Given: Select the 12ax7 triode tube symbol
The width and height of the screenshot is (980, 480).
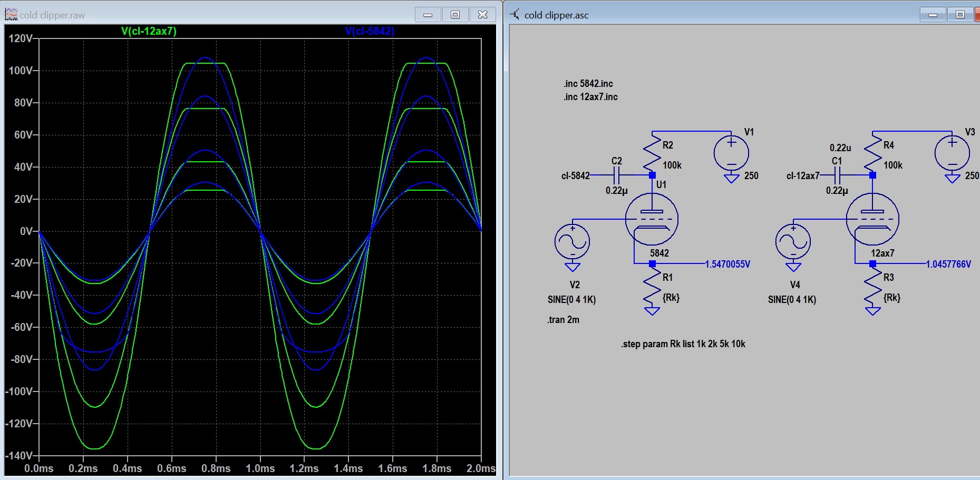Looking at the screenshot, I should 872,219.
